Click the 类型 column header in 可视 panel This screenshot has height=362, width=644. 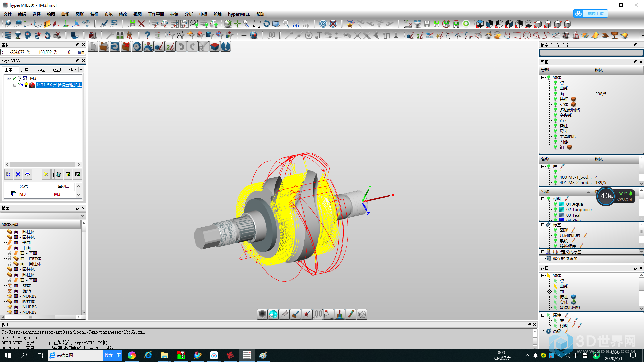tap(566, 70)
